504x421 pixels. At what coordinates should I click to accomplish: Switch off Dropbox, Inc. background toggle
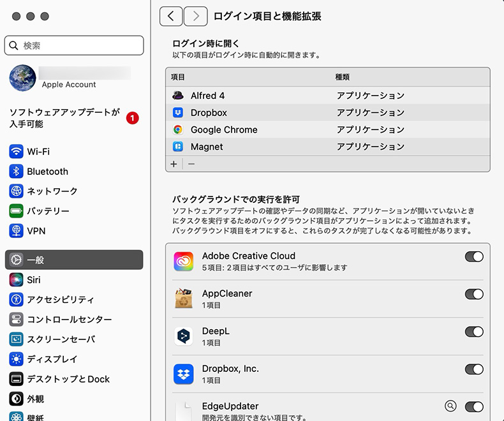click(474, 369)
